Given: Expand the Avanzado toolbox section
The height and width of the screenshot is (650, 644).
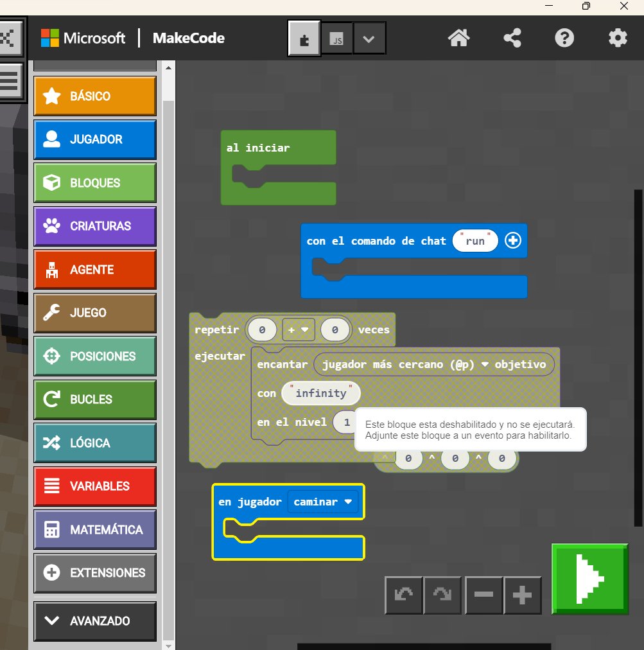Looking at the screenshot, I should click(x=95, y=621).
